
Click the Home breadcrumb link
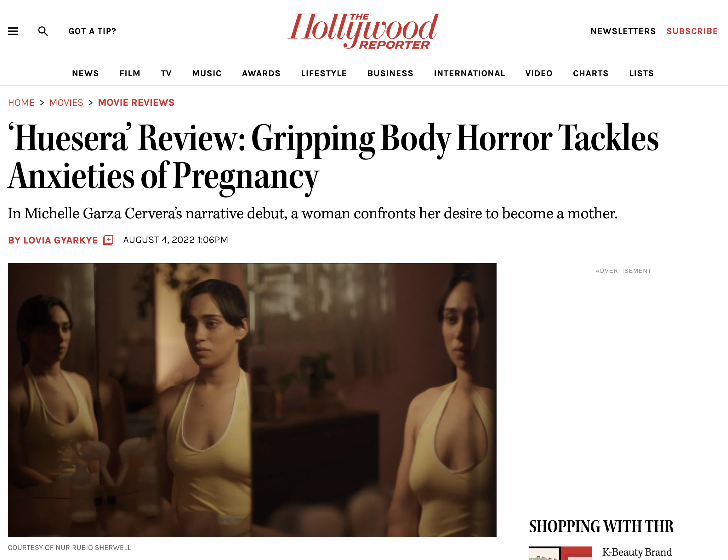21,103
